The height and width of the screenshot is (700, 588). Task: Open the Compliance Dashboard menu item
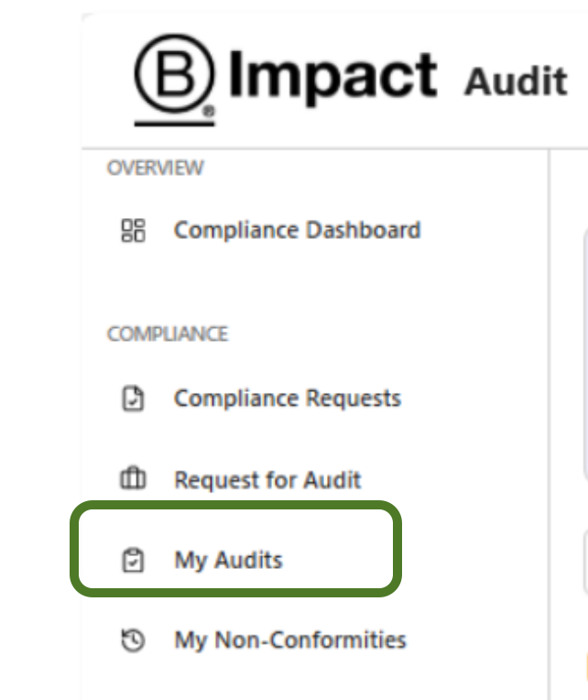click(x=297, y=230)
